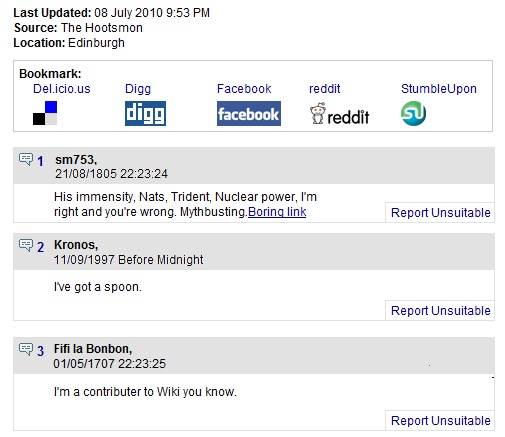The height and width of the screenshot is (437, 505).
Task: Click comment number 1 link
Action: point(40,161)
